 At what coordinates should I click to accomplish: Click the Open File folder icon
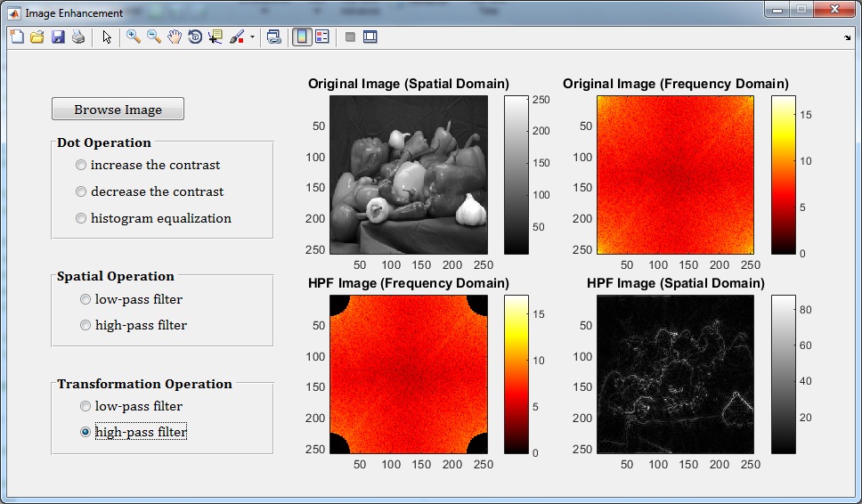coord(37,37)
